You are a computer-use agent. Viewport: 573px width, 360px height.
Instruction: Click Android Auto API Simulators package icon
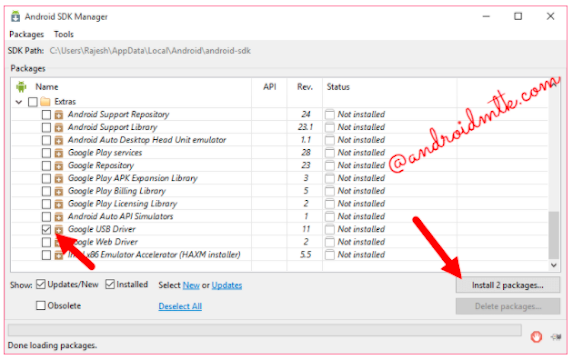(58, 217)
